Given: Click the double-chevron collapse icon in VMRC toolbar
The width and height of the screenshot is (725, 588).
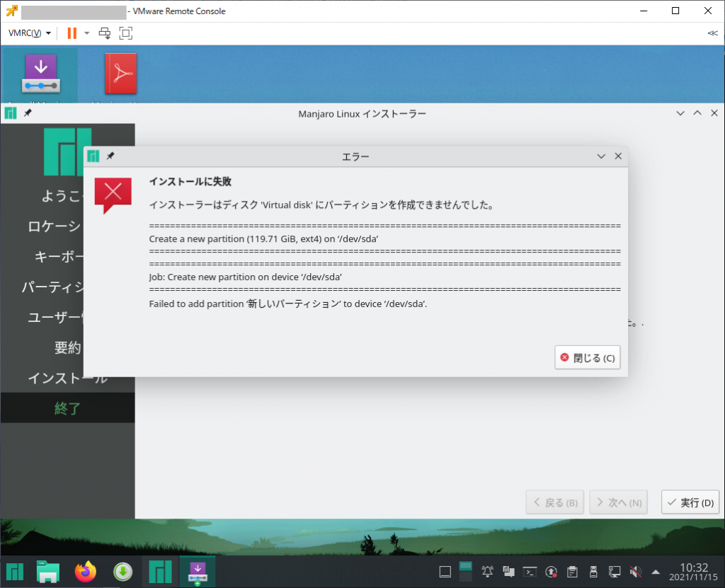Looking at the screenshot, I should [712, 33].
